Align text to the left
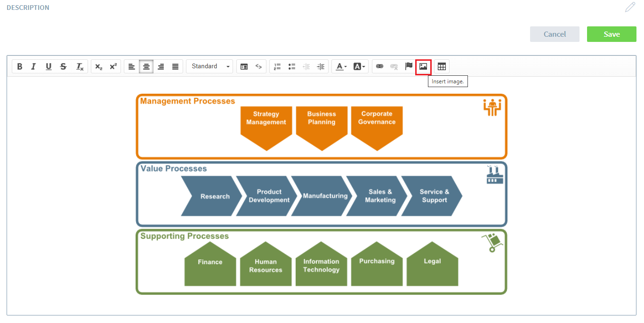 (132, 66)
